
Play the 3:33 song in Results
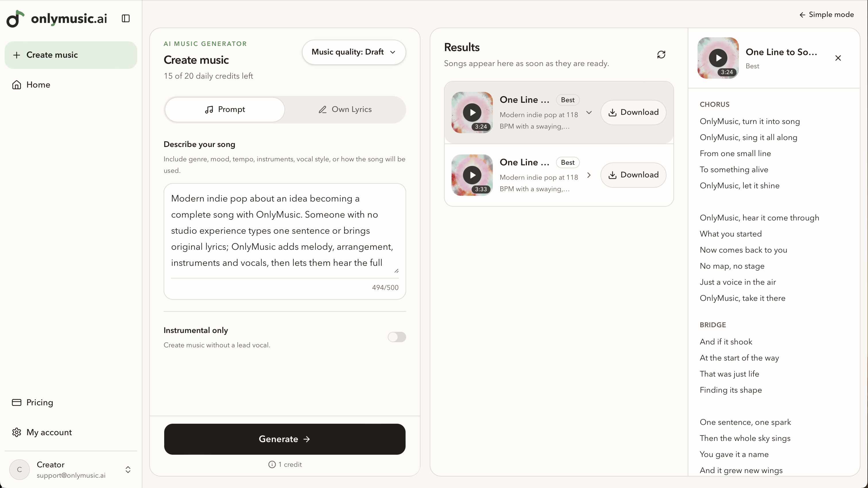pyautogui.click(x=472, y=175)
